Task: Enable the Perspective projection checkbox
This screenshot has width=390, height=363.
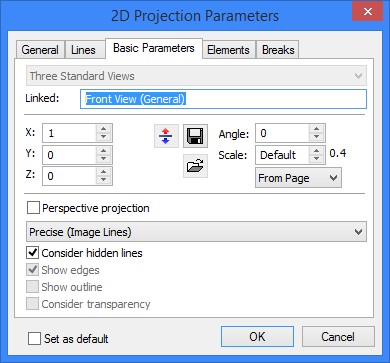Action: (33, 208)
